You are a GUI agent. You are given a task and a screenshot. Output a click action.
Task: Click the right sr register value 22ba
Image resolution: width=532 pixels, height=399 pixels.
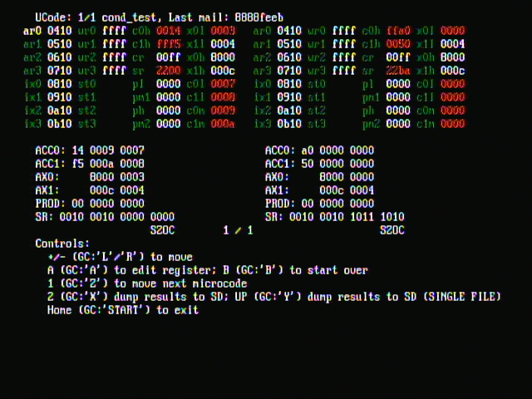[398, 71]
